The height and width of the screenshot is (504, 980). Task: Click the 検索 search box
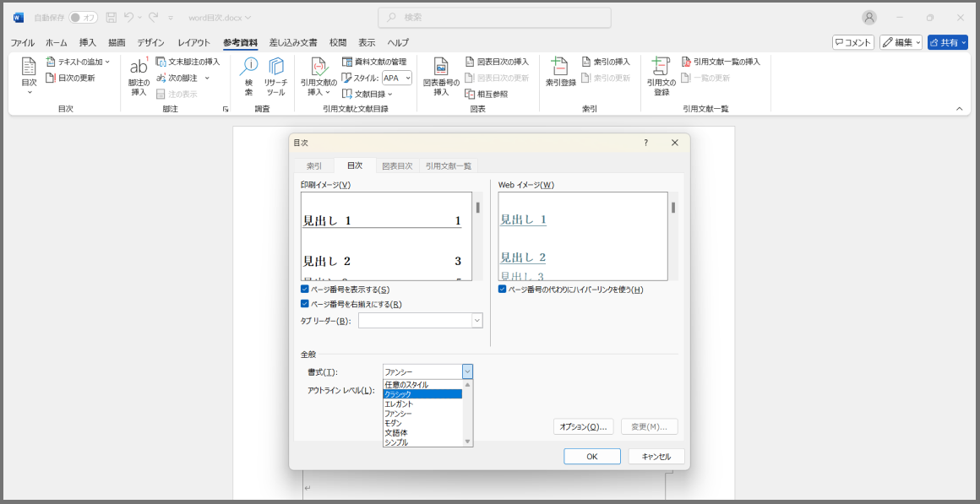494,18
